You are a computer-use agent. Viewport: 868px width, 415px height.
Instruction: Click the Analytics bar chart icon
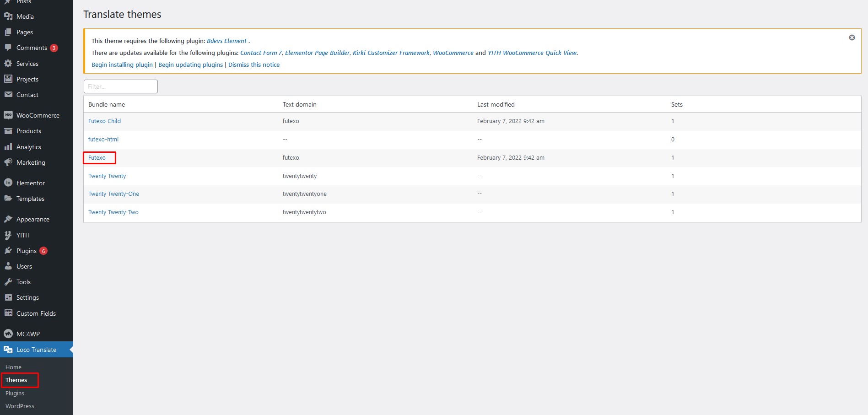click(x=8, y=147)
